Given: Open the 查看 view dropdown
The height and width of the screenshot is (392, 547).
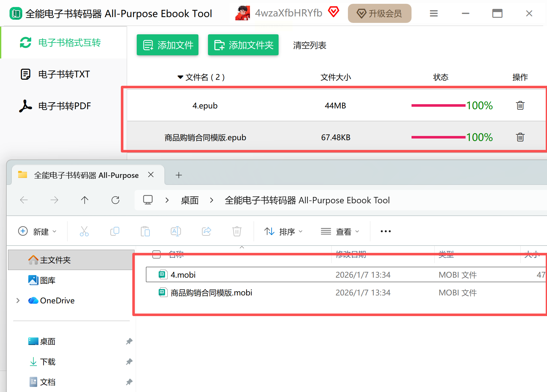Looking at the screenshot, I should pos(340,232).
